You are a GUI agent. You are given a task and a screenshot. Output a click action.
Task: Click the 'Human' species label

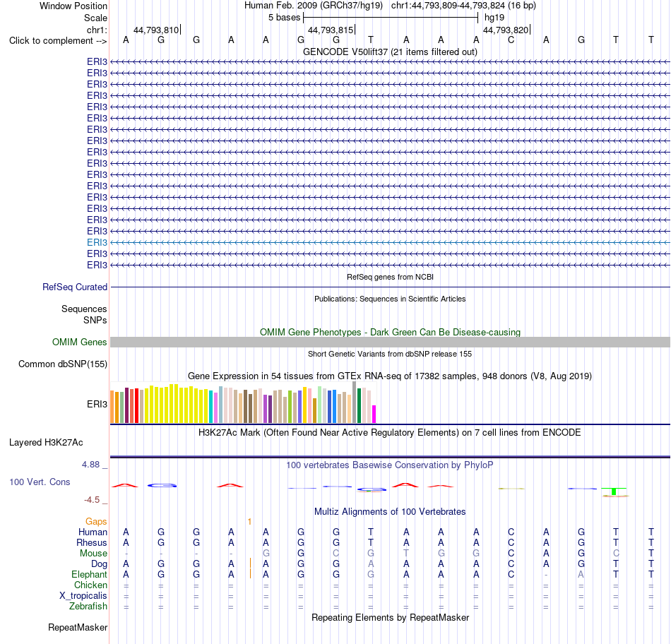(x=93, y=532)
